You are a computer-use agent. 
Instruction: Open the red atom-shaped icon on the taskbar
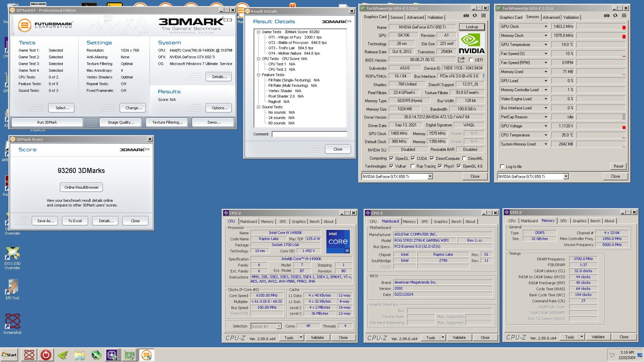pyautogui.click(x=29, y=355)
